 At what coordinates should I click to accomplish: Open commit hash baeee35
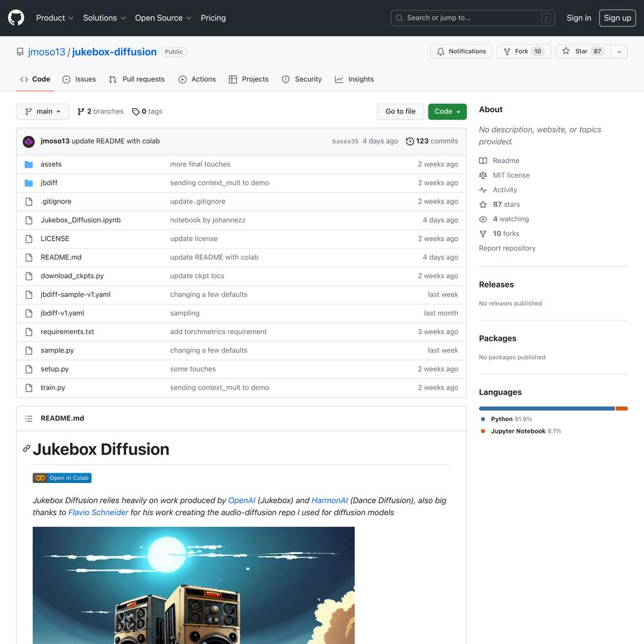tap(345, 141)
